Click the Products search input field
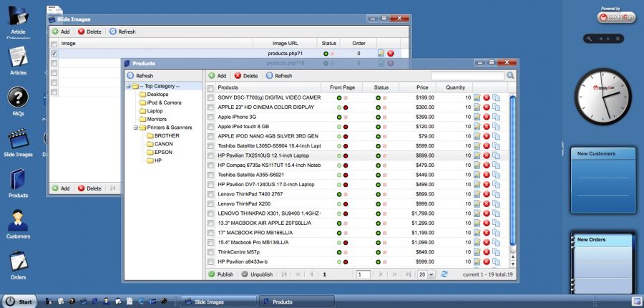The image size is (644, 308). pos(467,76)
